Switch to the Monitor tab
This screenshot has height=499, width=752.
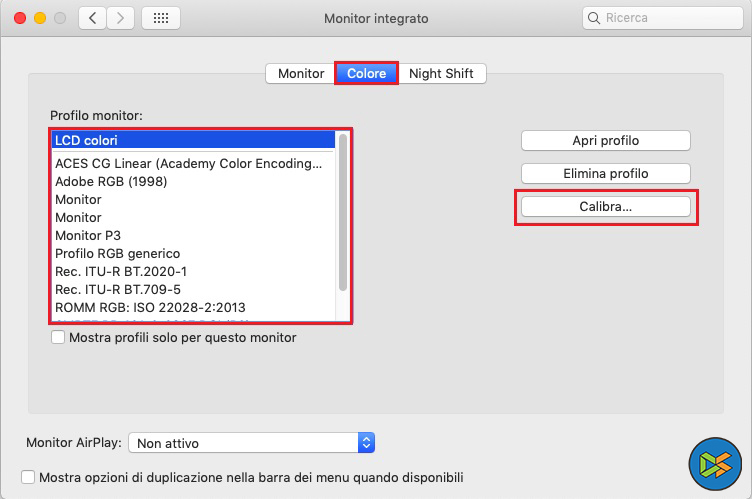click(x=300, y=74)
